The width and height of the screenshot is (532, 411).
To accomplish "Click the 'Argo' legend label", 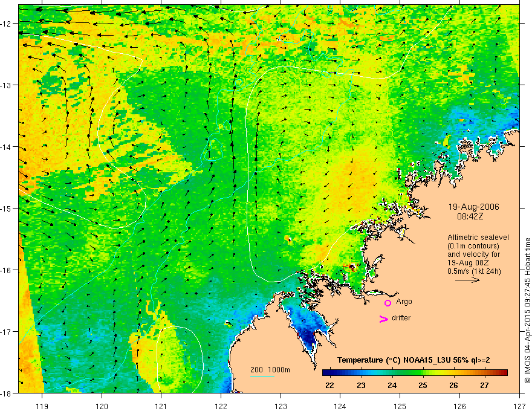I will click(404, 302).
